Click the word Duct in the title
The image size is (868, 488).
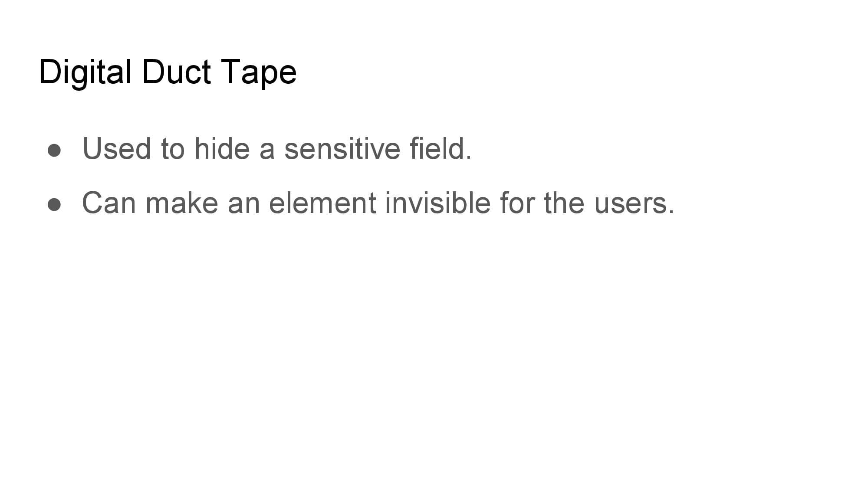point(176,72)
